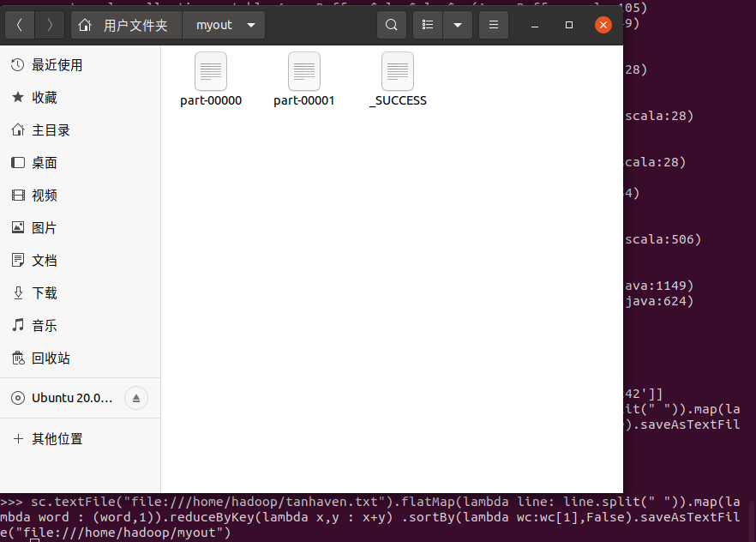Screen dimensions: 756x542
Task: Switch to list view button
Action: (x=428, y=25)
